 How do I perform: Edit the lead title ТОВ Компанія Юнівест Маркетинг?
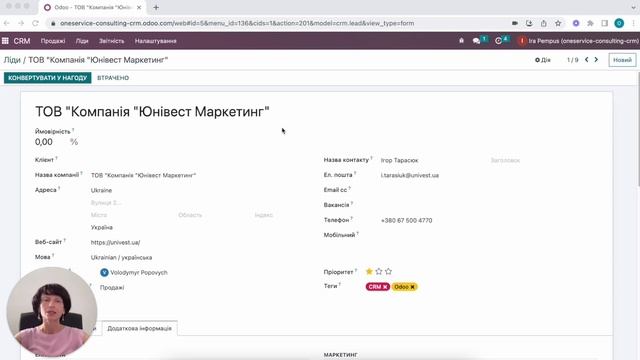[152, 111]
